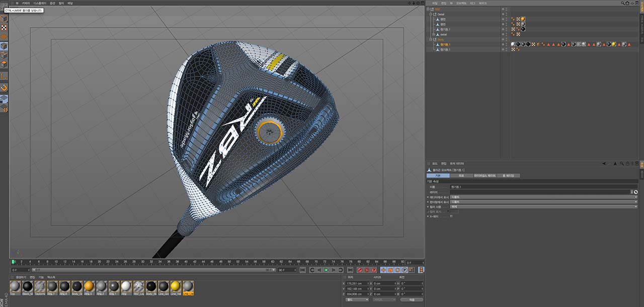Open the 디스플레이 viewport menu

pyautogui.click(x=40, y=3)
